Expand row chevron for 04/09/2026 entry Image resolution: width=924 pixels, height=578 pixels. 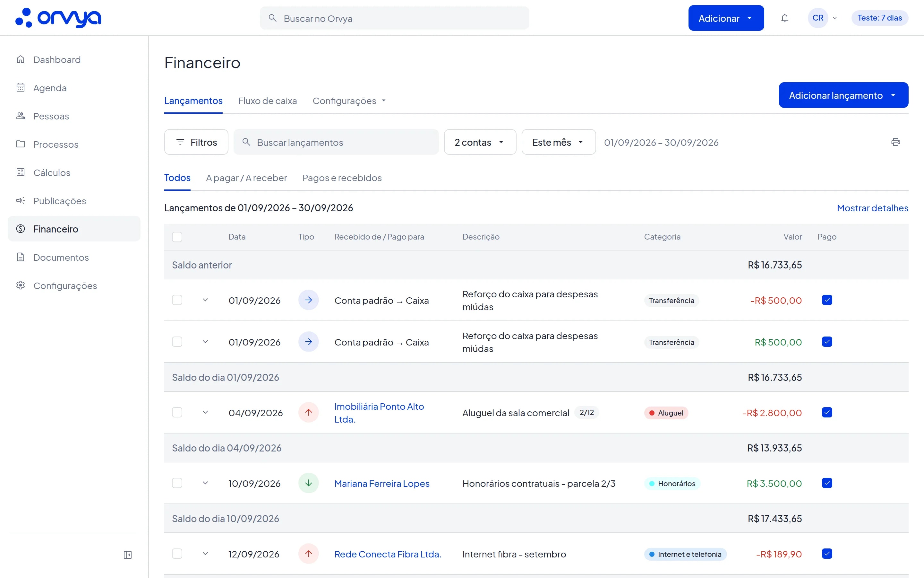205,413
